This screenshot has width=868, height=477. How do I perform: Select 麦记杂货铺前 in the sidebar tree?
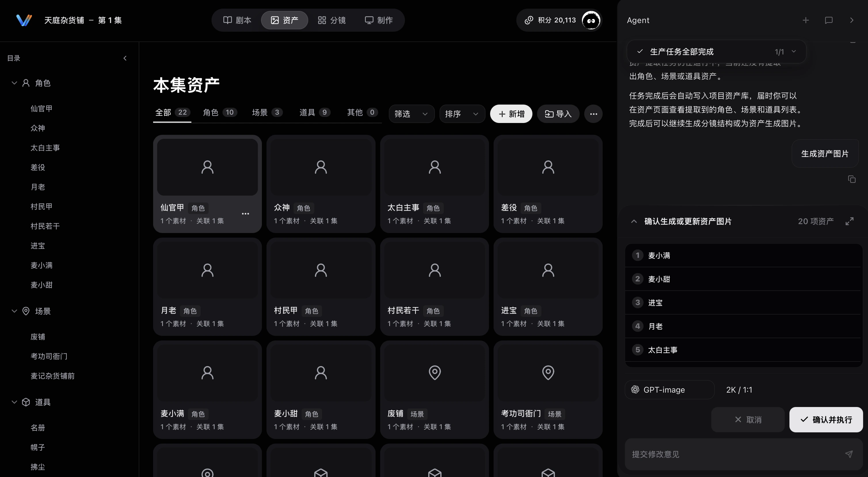click(53, 376)
